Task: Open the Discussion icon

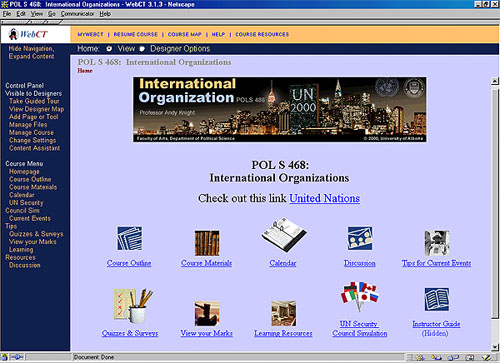Action: [x=360, y=238]
